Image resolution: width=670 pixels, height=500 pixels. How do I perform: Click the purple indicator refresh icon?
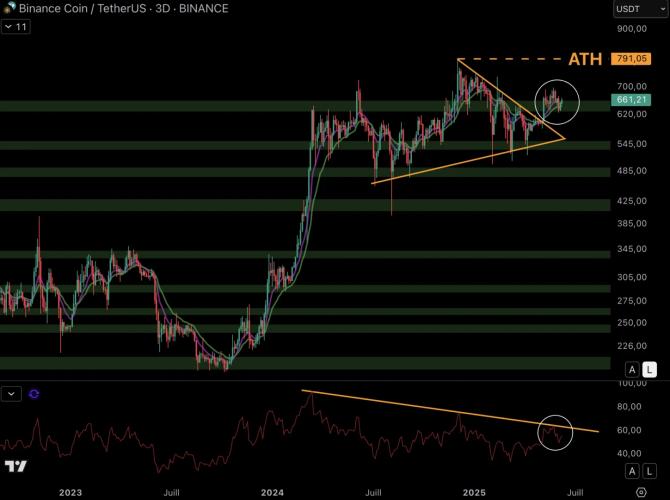coord(34,394)
